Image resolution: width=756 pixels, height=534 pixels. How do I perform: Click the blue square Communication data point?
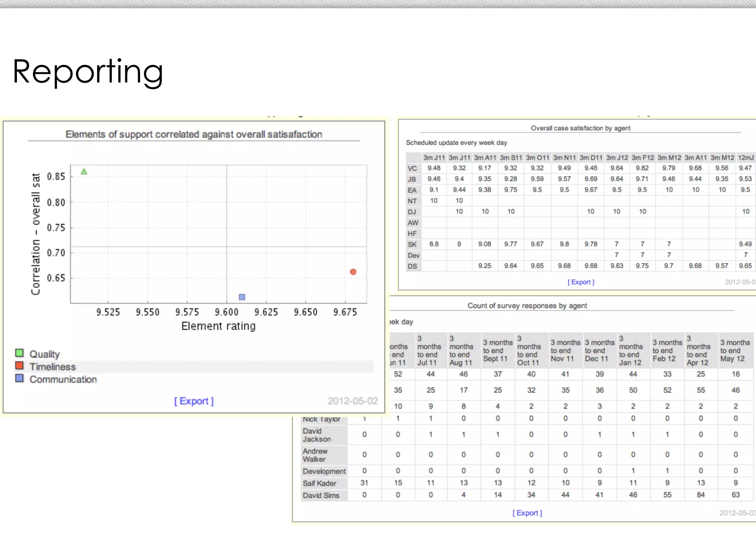(242, 297)
